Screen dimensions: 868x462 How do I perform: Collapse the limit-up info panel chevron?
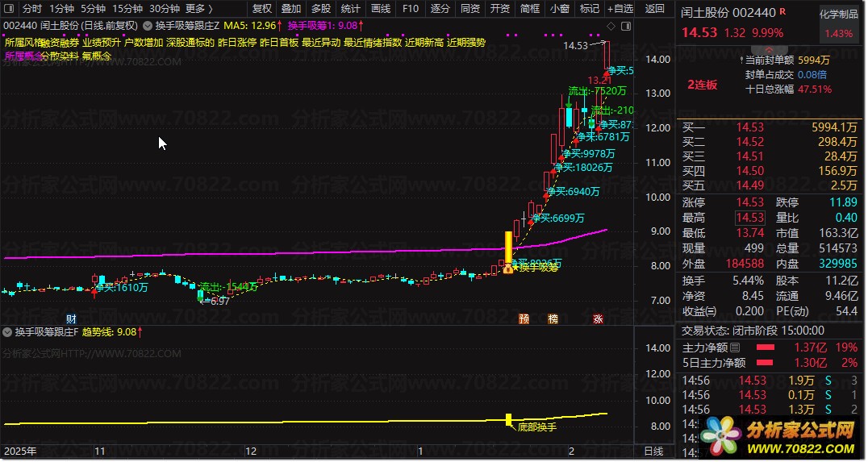pyautogui.click(x=770, y=49)
